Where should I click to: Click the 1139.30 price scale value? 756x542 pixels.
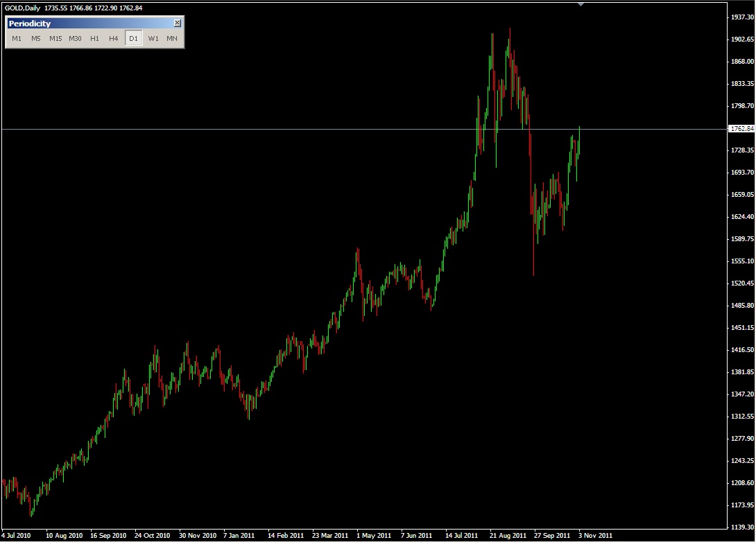(742, 527)
